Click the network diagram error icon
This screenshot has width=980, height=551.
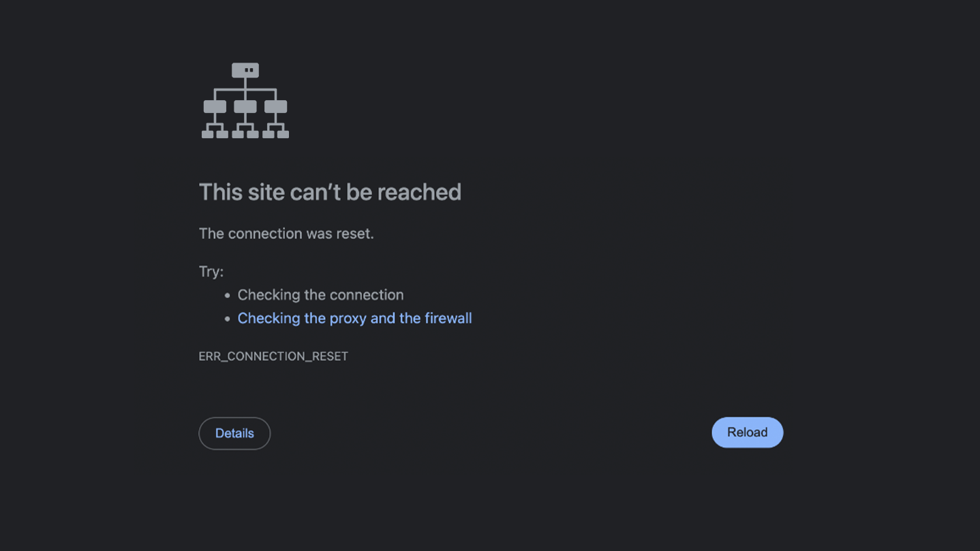(245, 101)
